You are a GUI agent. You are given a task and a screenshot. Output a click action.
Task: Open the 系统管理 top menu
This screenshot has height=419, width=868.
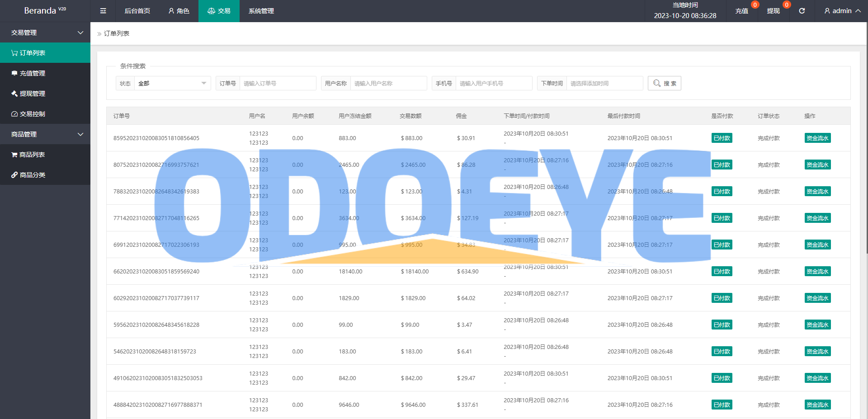261,11
